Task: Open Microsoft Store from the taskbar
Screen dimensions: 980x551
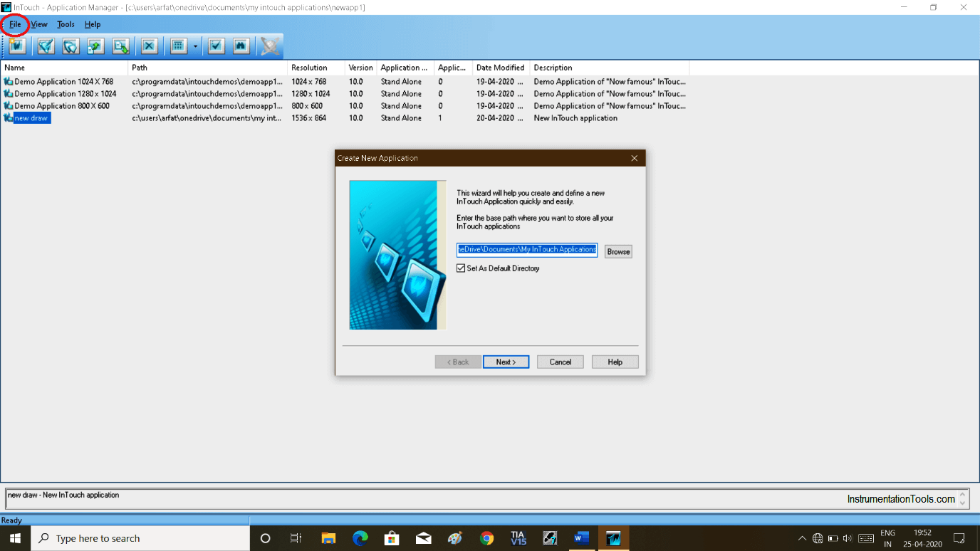Action: [392, 538]
